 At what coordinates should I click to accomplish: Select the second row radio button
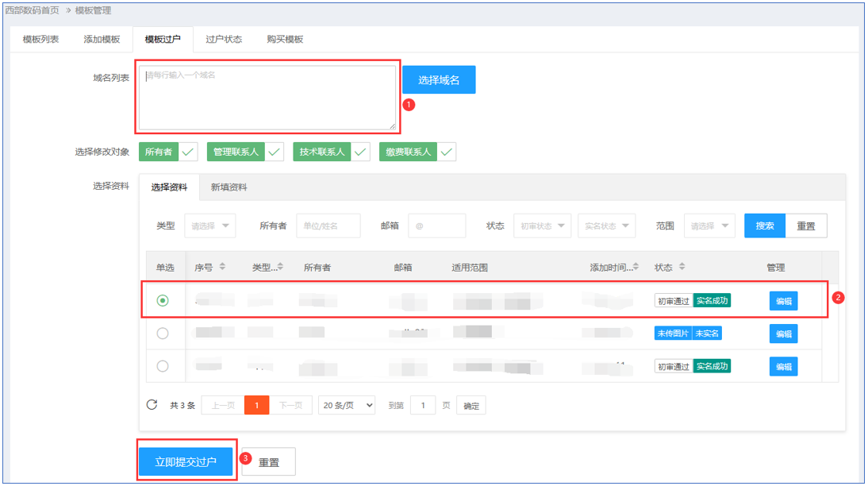pyautogui.click(x=163, y=334)
